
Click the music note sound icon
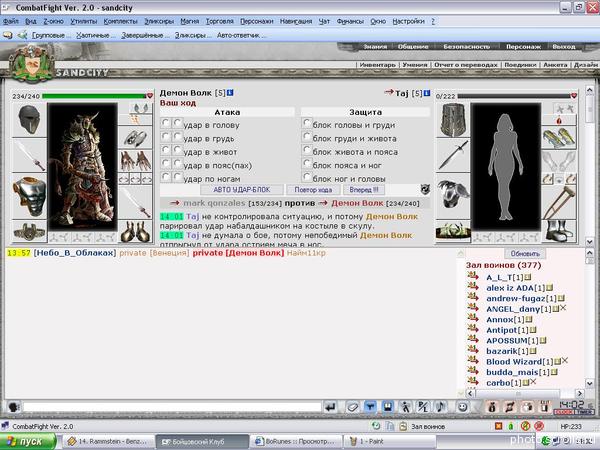coord(440,407)
